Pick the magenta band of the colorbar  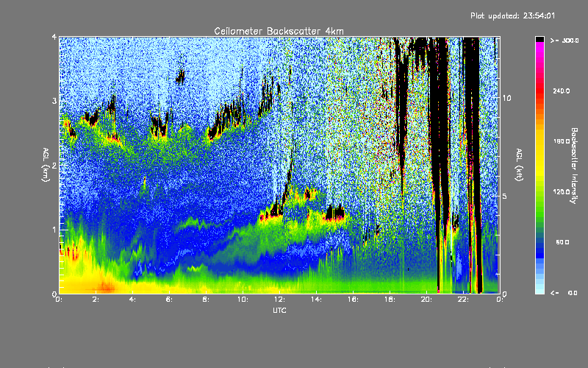point(539,46)
